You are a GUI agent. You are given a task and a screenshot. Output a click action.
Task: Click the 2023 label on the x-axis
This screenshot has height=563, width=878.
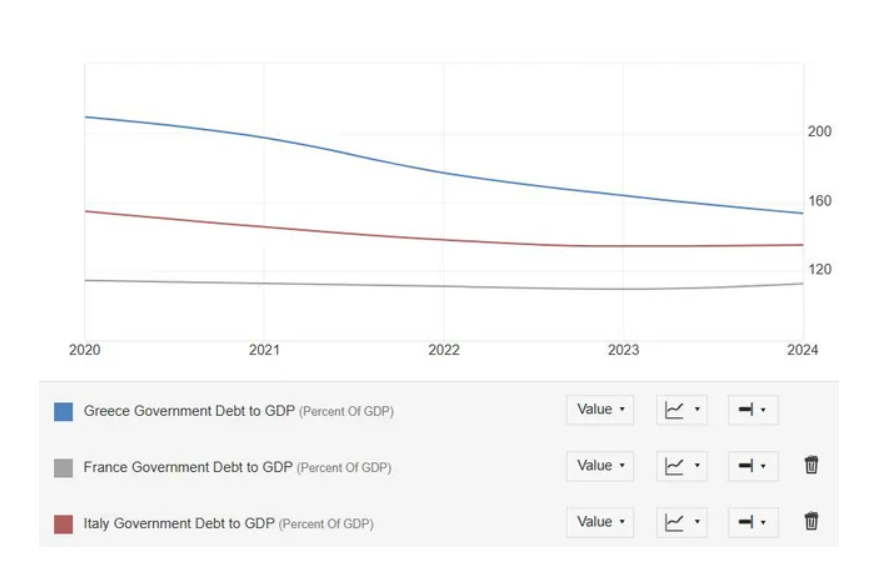[623, 350]
